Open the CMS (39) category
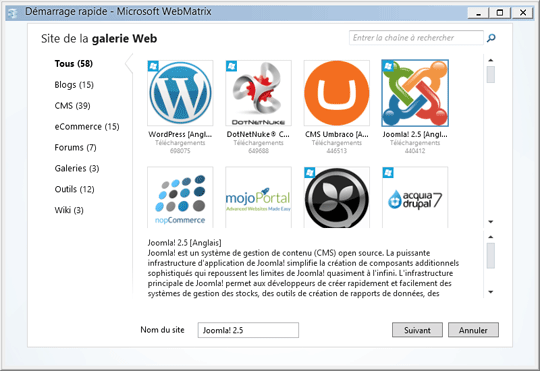Screen dimensions: 540x371 72,105
